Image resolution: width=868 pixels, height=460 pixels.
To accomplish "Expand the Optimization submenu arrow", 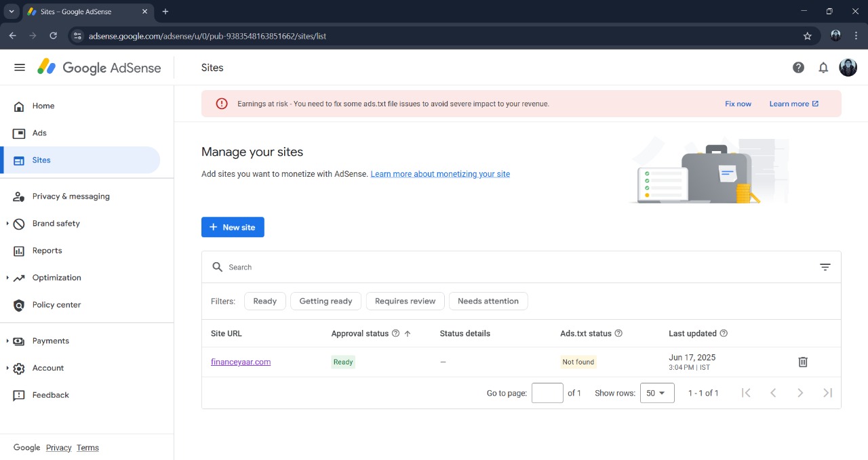I will (7, 278).
